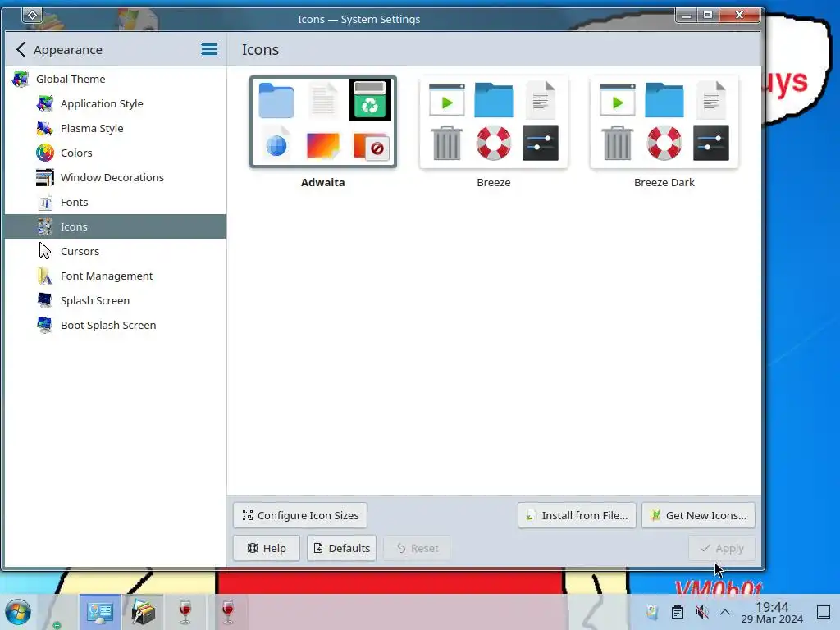Open the Splash Screen page
Viewport: 840px width, 630px height.
(x=115, y=300)
